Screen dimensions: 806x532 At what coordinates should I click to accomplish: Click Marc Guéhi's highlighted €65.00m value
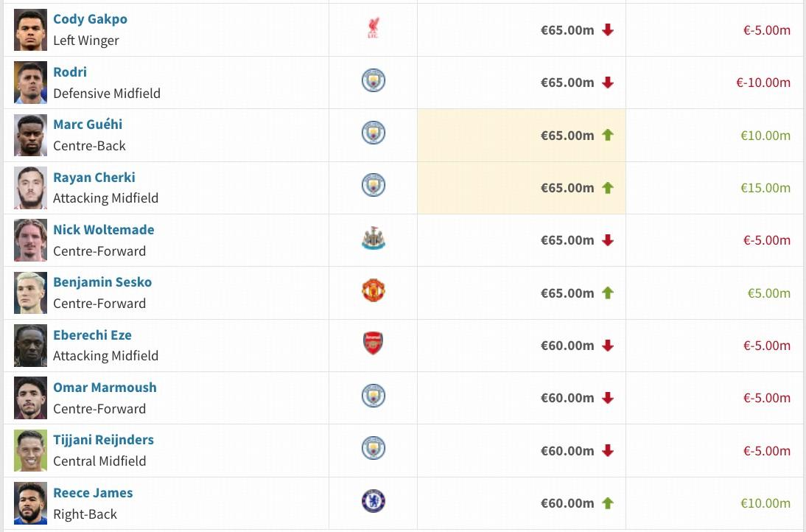pos(567,136)
